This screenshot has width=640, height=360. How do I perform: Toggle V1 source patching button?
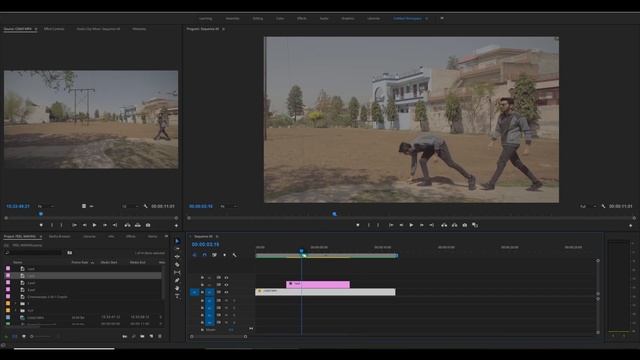(194, 292)
